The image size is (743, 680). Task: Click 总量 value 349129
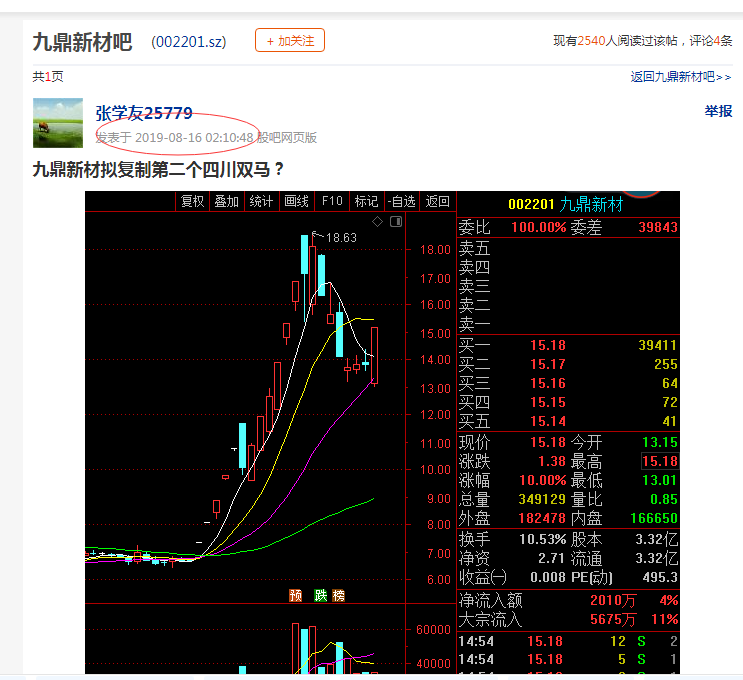542,499
